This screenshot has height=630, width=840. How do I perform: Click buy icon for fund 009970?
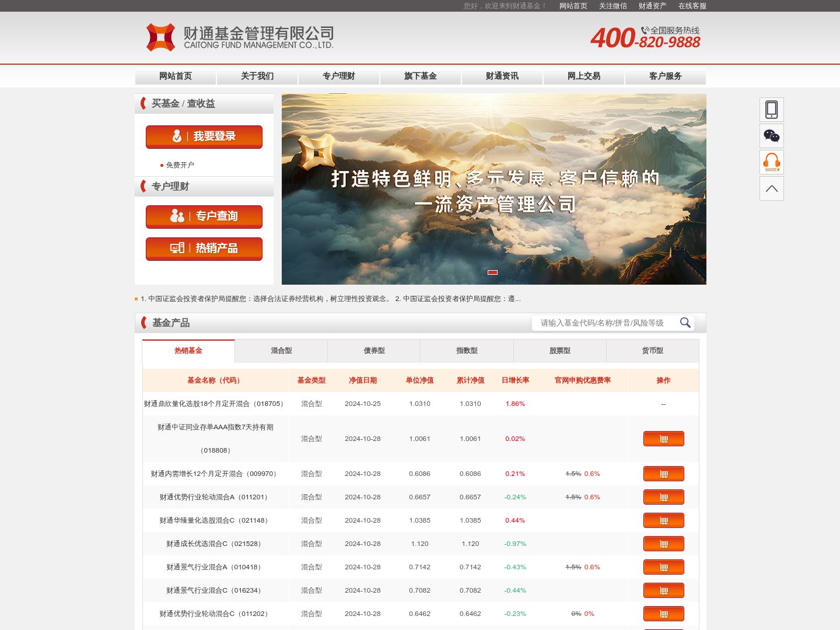coord(664,474)
